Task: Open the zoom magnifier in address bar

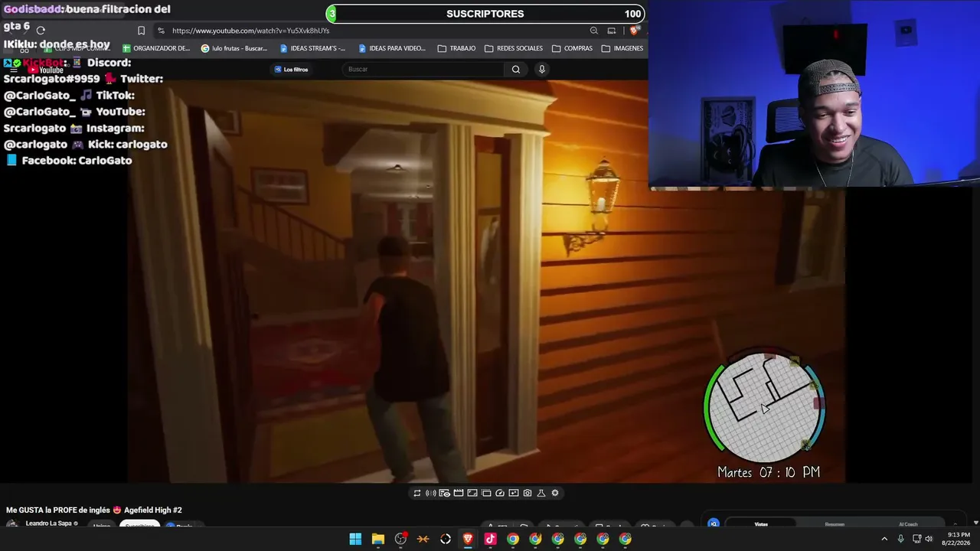Action: (x=594, y=31)
